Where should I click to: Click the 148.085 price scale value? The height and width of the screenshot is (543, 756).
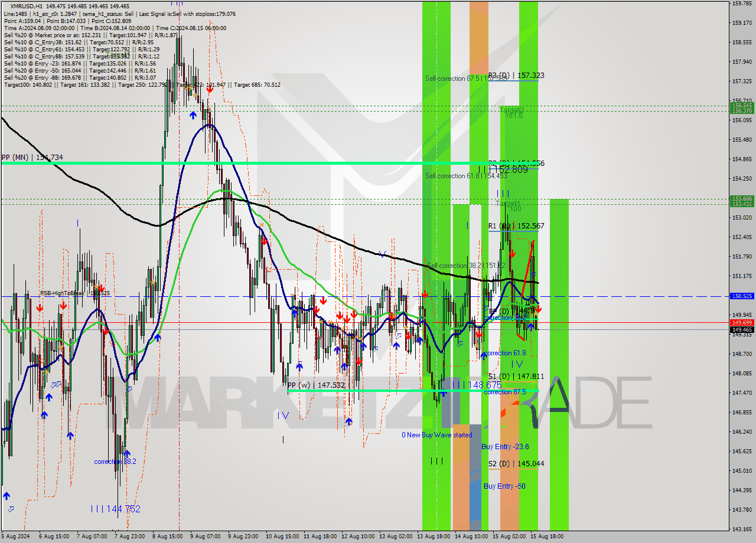742,374
